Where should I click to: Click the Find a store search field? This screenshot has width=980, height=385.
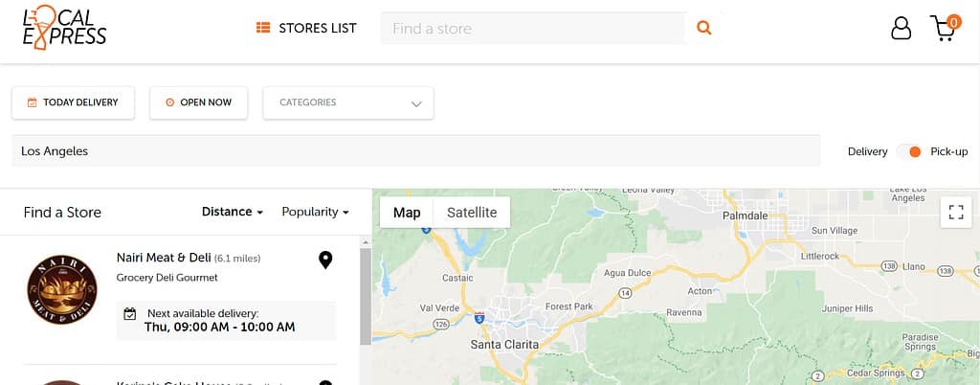(x=533, y=28)
